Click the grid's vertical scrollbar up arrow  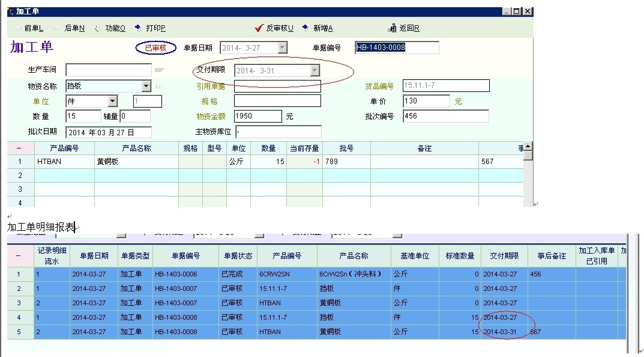(528, 146)
